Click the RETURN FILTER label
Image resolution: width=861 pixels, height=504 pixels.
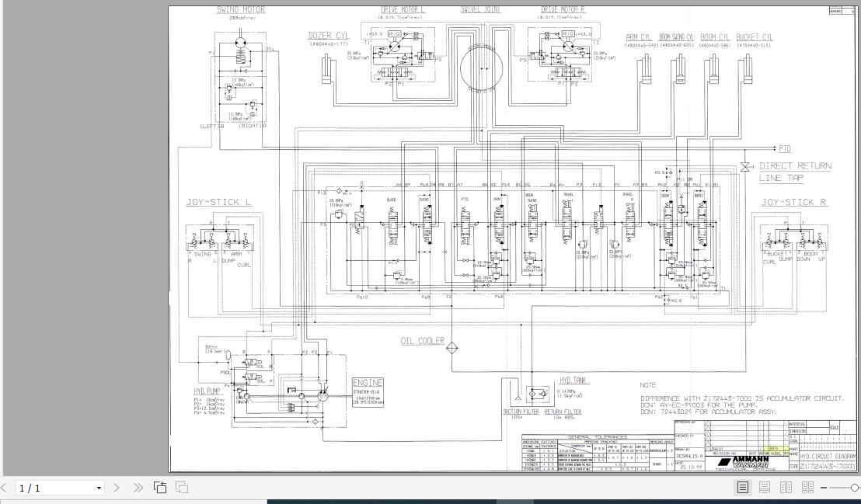pos(563,412)
